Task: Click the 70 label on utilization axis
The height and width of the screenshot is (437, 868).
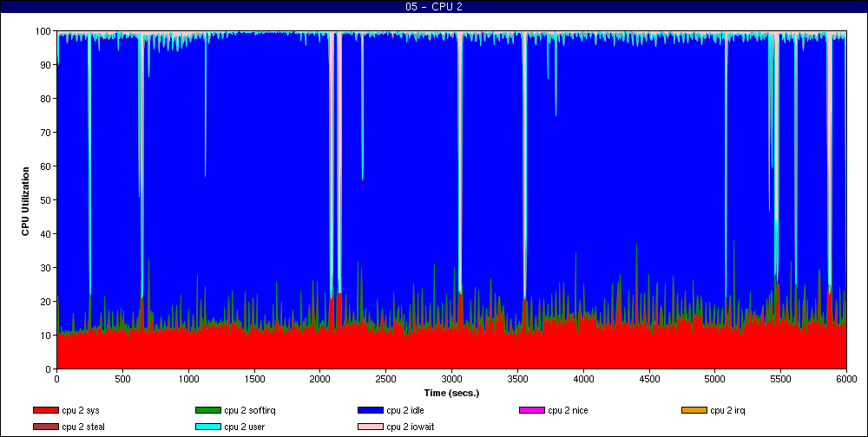Action: coord(47,133)
